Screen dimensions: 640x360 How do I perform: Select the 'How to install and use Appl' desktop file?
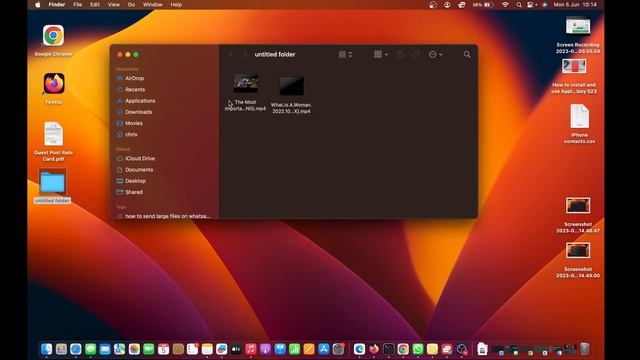(x=574, y=67)
